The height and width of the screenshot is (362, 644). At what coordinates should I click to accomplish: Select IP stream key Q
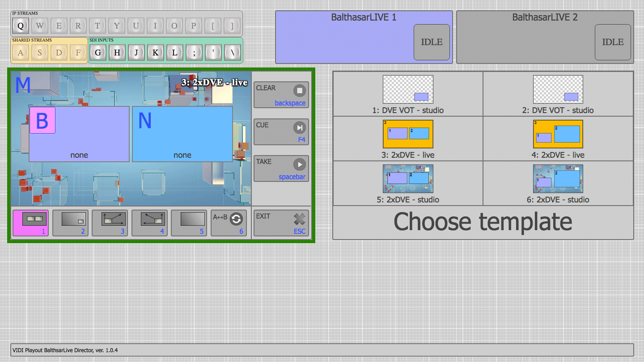[21, 25]
